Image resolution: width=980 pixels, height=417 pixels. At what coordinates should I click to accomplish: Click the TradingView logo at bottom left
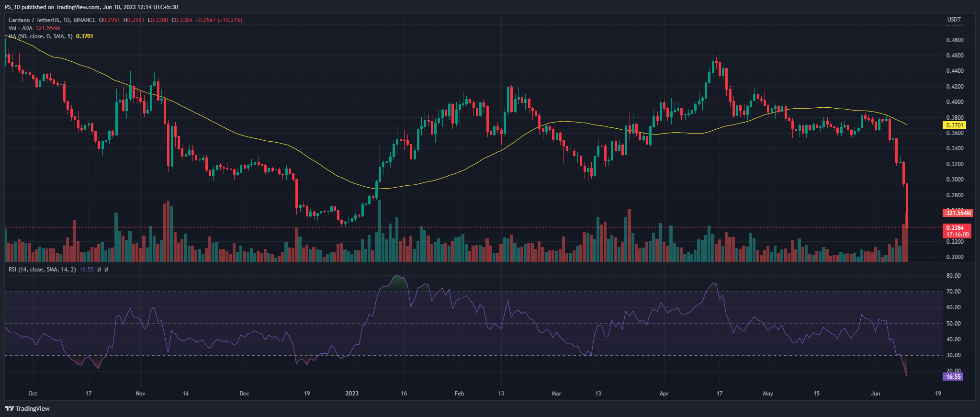point(27,408)
